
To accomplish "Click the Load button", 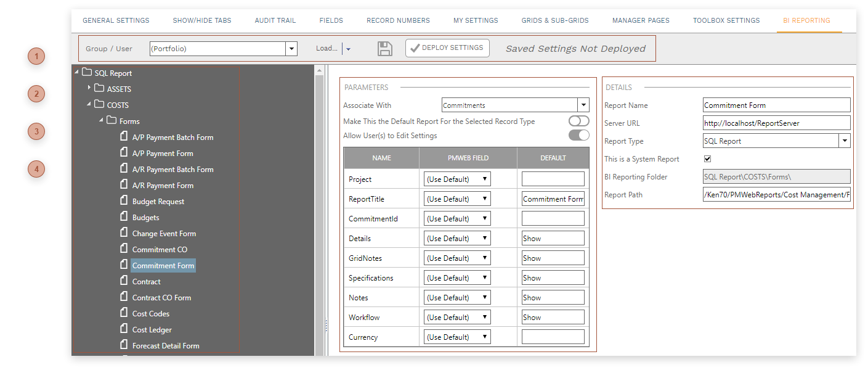I will [x=327, y=47].
